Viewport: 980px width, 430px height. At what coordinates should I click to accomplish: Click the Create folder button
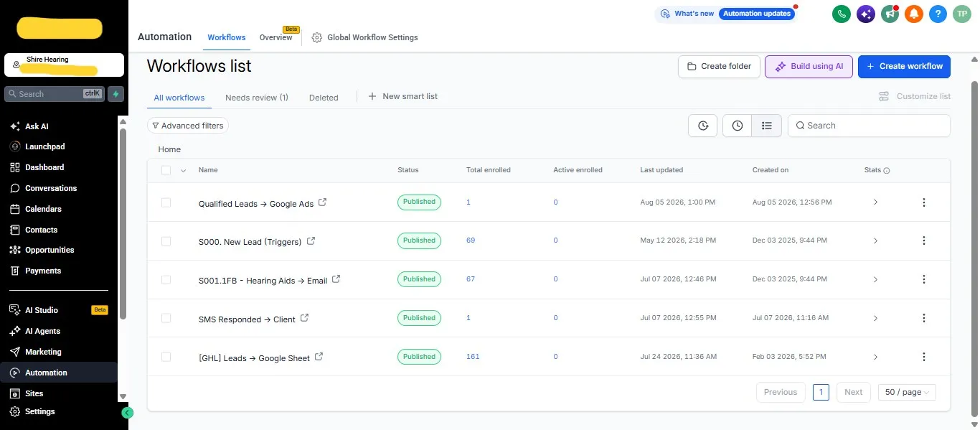719,66
